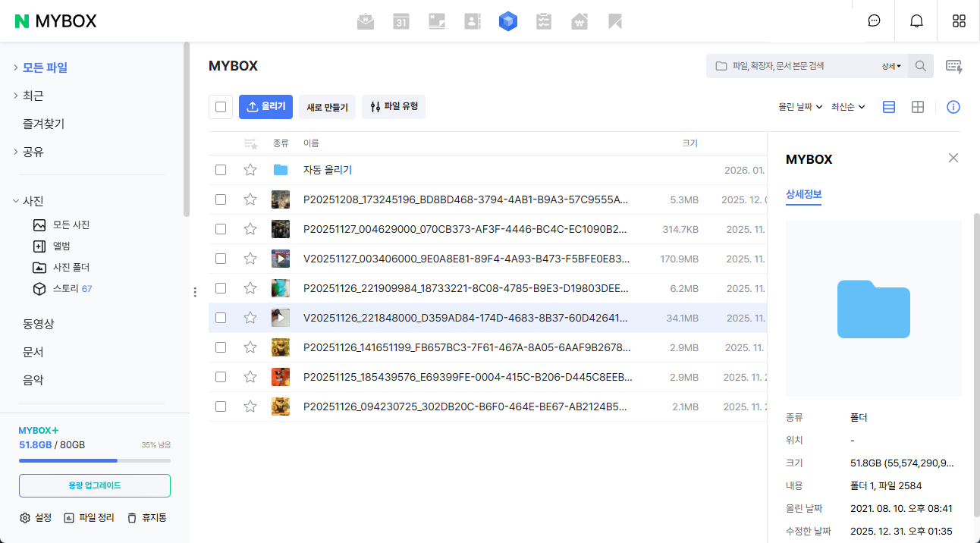Viewport: 980px width, 543px height.
Task: Select 상세정보 tab
Action: click(x=803, y=194)
